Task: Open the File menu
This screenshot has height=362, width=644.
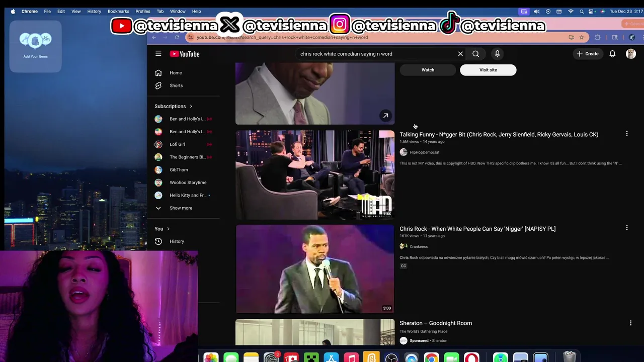Action: (47, 11)
